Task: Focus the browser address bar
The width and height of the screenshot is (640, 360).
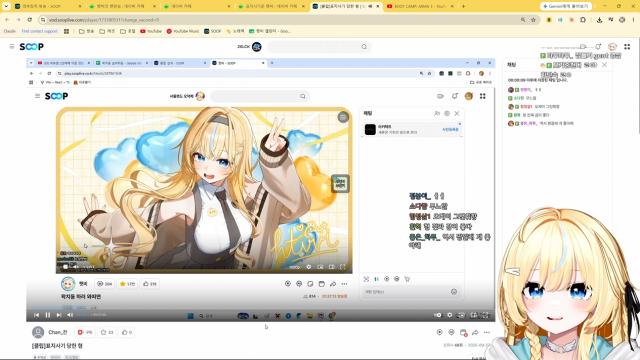Action: pyautogui.click(x=282, y=20)
